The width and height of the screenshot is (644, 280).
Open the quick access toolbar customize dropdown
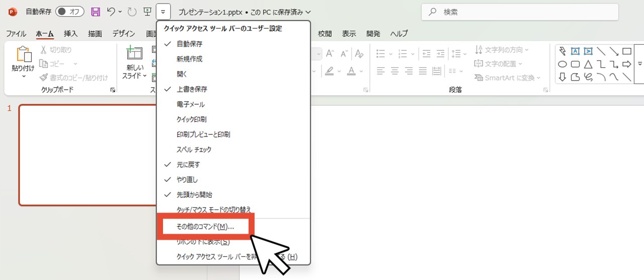pos(164,11)
